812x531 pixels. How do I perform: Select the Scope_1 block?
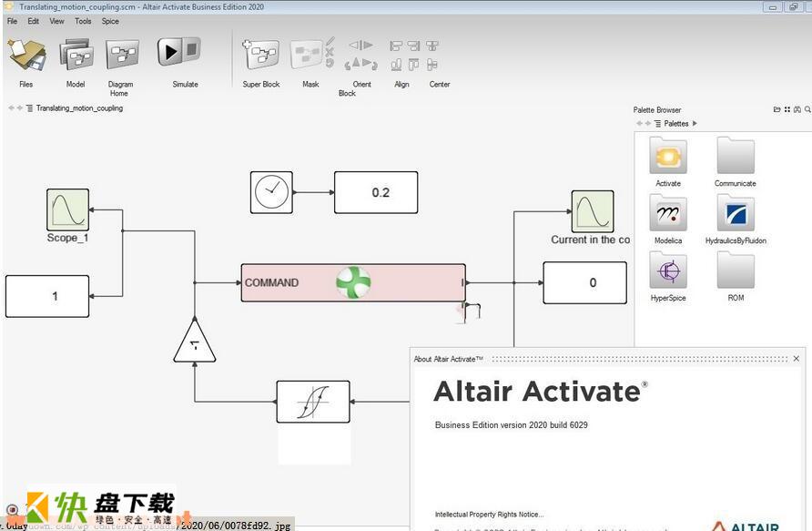(68, 209)
